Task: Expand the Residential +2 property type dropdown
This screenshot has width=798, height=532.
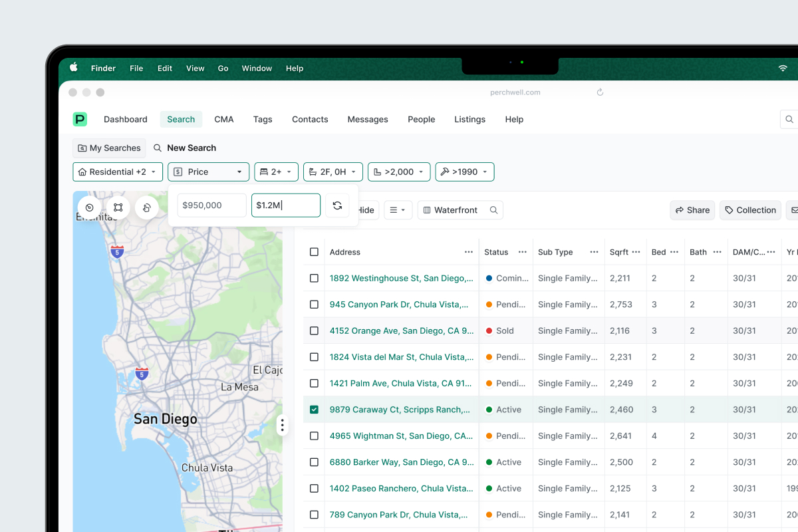Action: 118,172
